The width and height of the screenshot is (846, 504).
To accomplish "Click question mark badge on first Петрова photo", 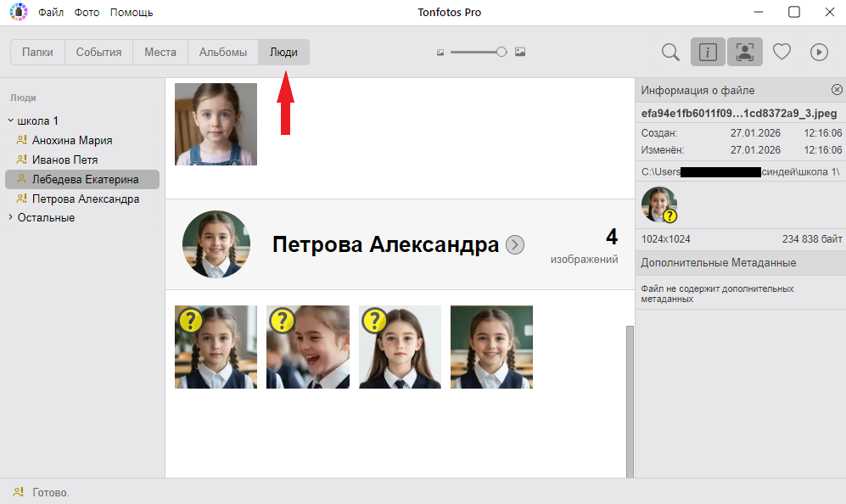I will (189, 320).
